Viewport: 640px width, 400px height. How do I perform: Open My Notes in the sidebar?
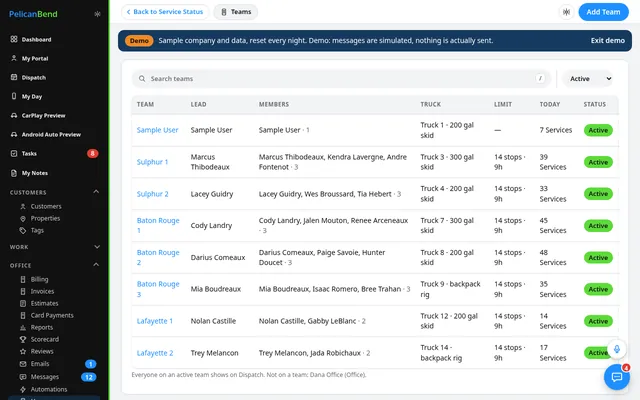click(35, 173)
